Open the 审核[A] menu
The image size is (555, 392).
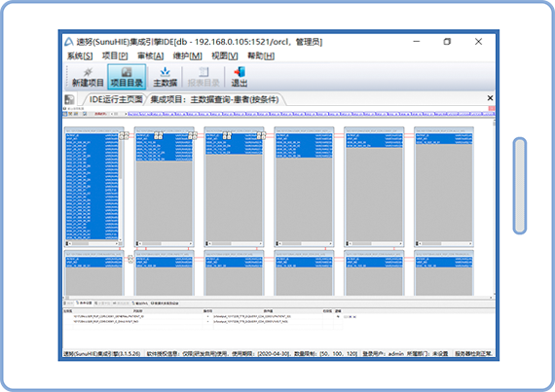(x=151, y=55)
